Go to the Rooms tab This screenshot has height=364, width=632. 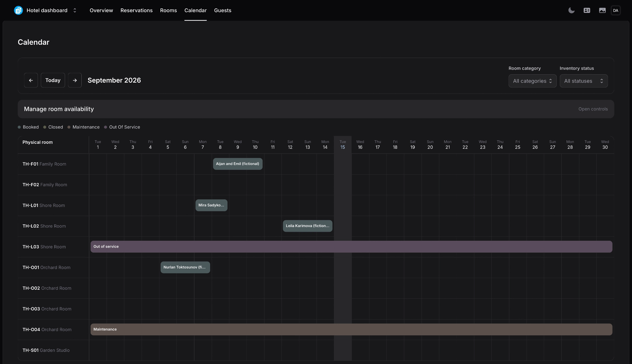tap(168, 10)
